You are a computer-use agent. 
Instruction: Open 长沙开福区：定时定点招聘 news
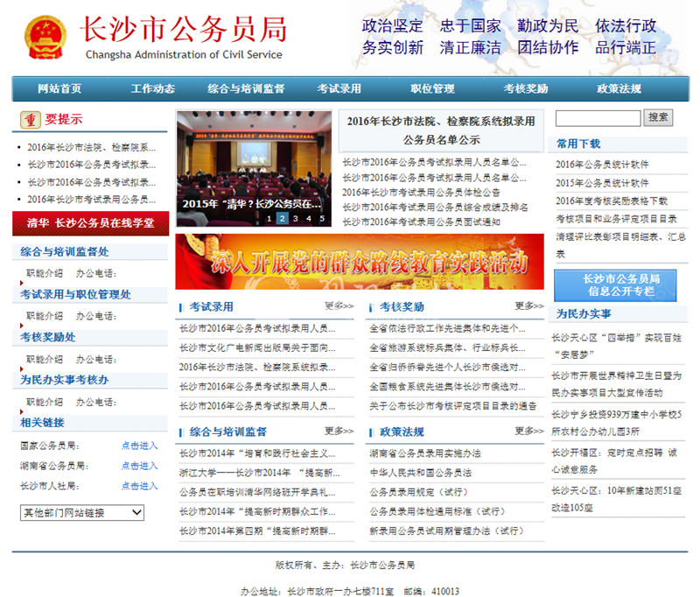click(614, 461)
